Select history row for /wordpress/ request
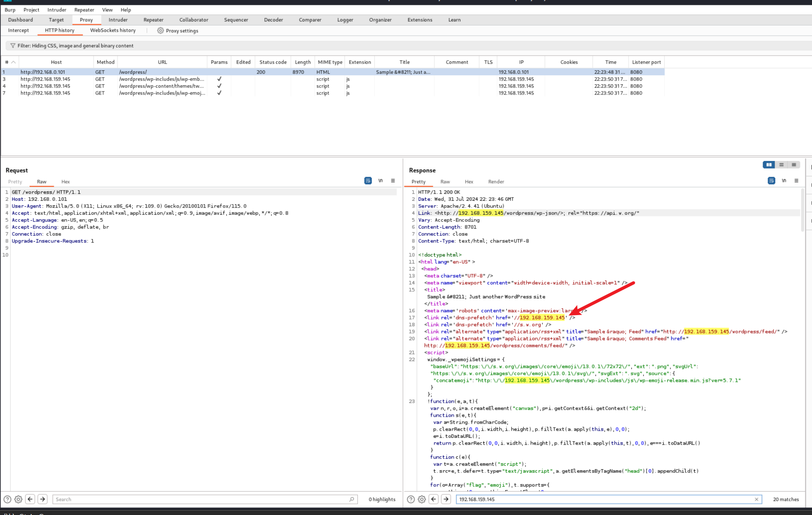812x515 pixels. 333,72
